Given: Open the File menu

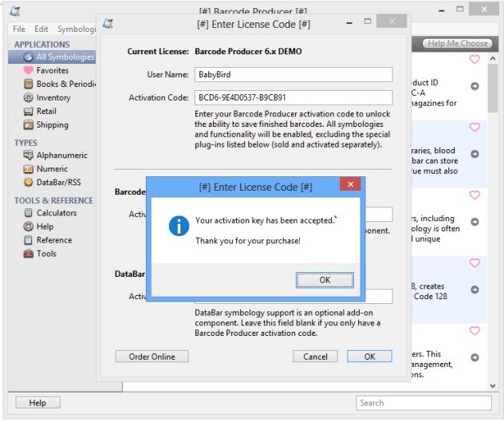Looking at the screenshot, I should point(19,29).
